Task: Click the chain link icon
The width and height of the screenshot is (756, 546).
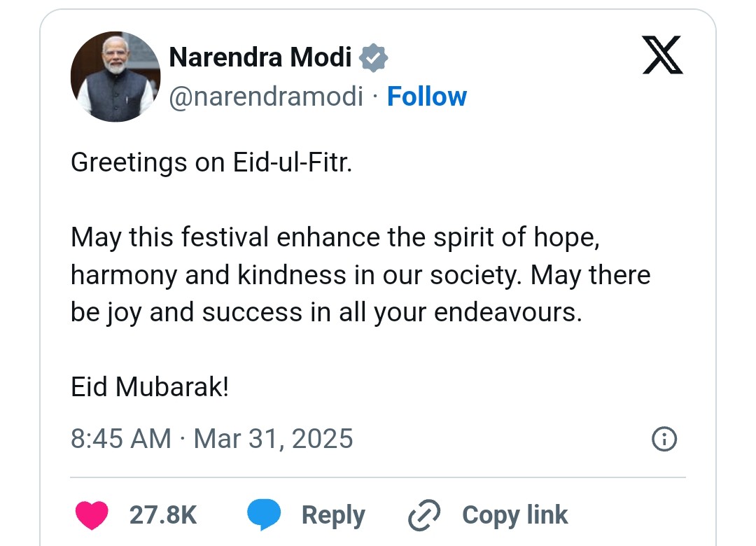Action: pyautogui.click(x=424, y=516)
